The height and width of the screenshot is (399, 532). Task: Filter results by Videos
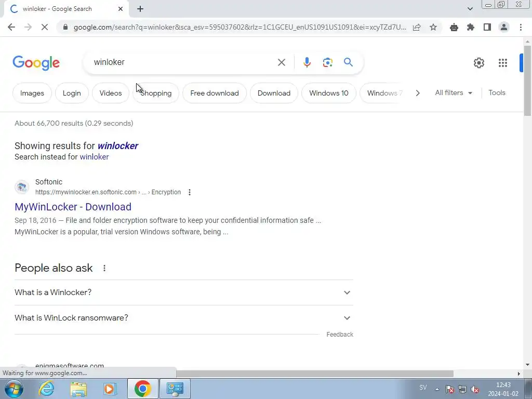click(x=111, y=93)
